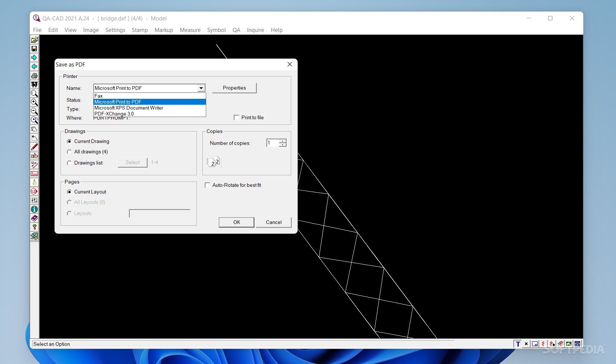
Task: Enable Auto-Rotate for best fit checkbox
Action: (208, 185)
